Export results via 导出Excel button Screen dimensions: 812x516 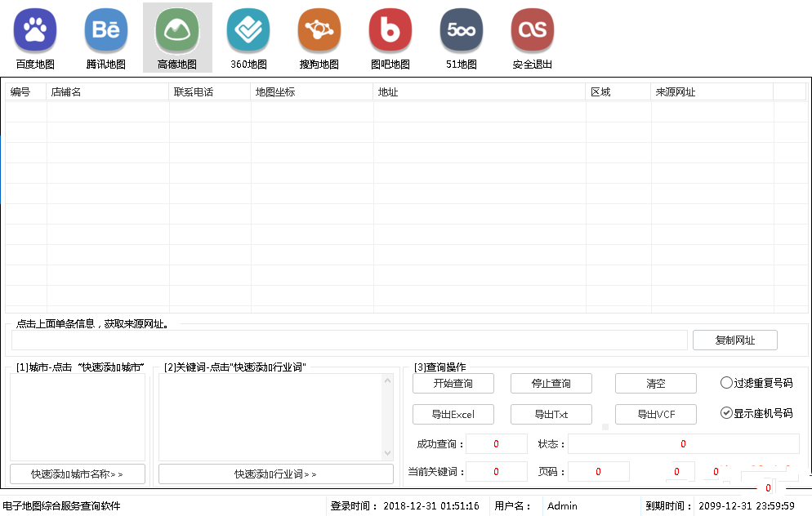coord(453,414)
